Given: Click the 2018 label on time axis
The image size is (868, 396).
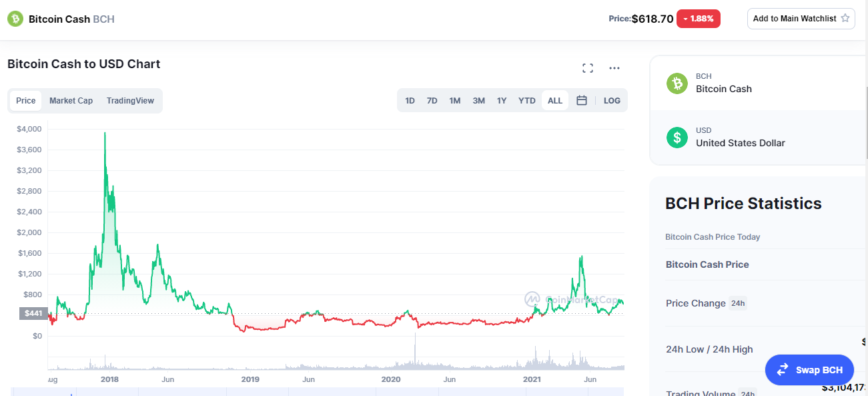Looking at the screenshot, I should pyautogui.click(x=109, y=379).
